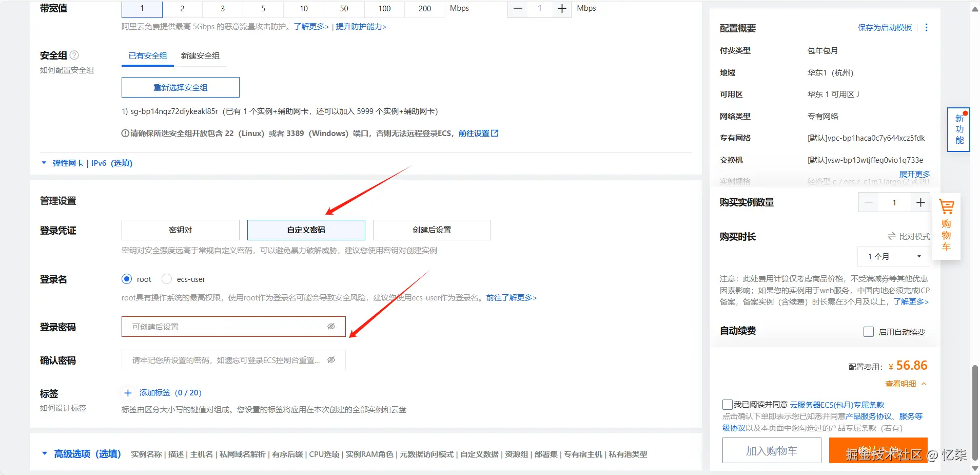Click 加入购物车 button
The height and width of the screenshot is (475, 980).
772,450
